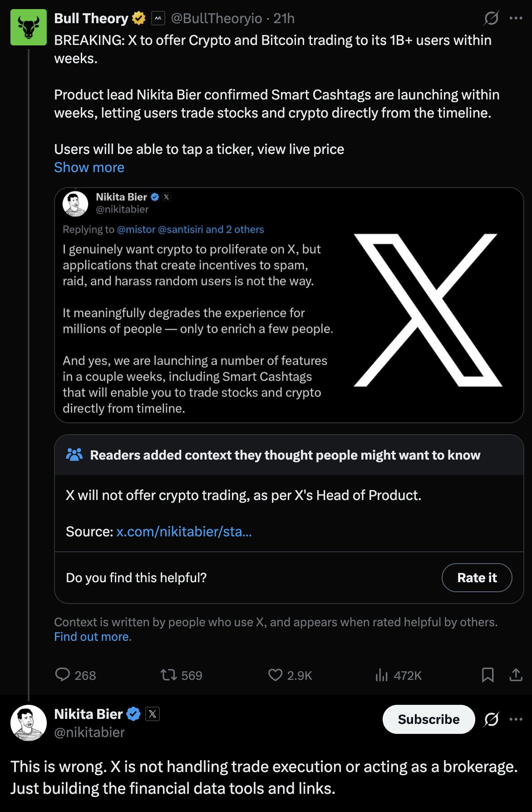Expand post text with Show more
532x812 pixels.
point(89,168)
